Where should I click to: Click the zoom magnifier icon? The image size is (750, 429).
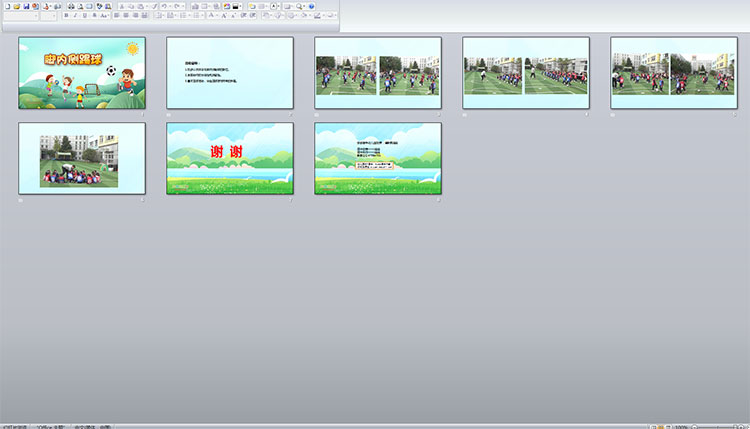[x=299, y=6]
